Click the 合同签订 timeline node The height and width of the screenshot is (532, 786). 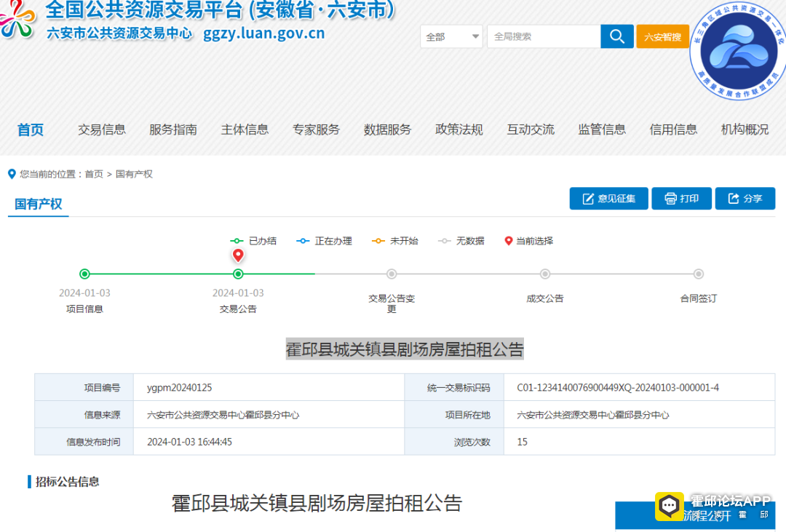[698, 274]
